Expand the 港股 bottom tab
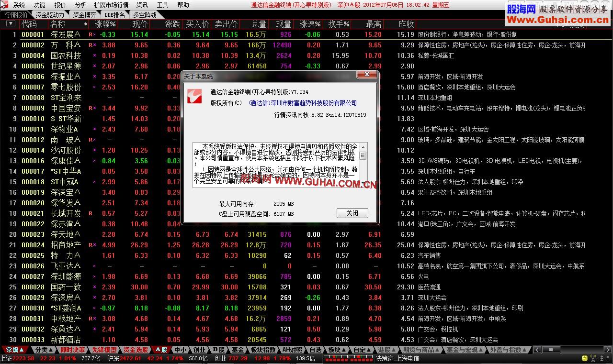The height and width of the screenshot is (364, 613). click(387, 350)
